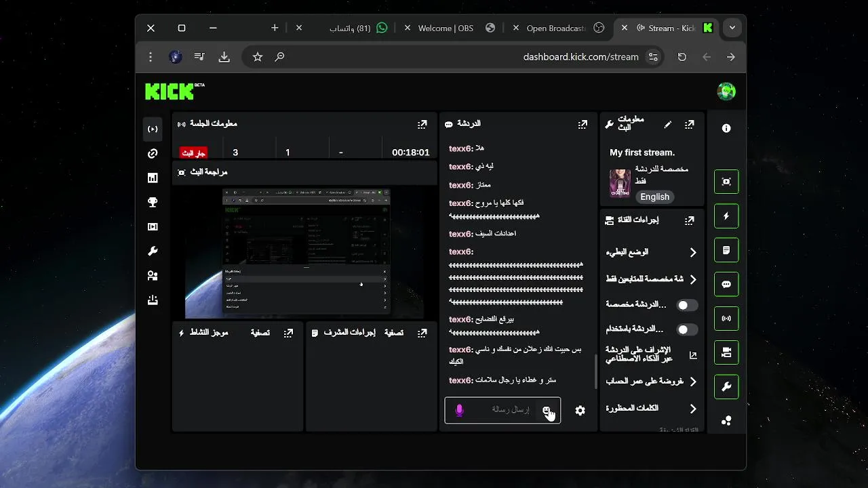Viewport: 868px width, 488px height.
Task: Click the My first stream. title text
Action: [642, 152]
